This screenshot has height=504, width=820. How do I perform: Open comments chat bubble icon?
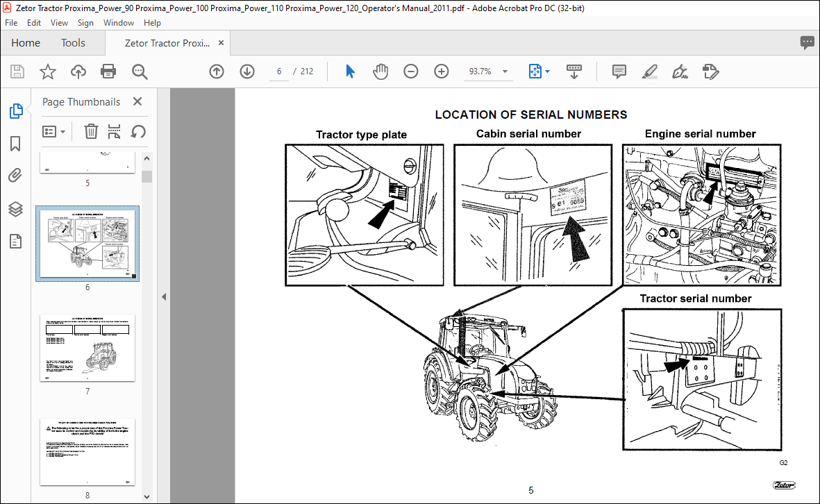pos(807,42)
